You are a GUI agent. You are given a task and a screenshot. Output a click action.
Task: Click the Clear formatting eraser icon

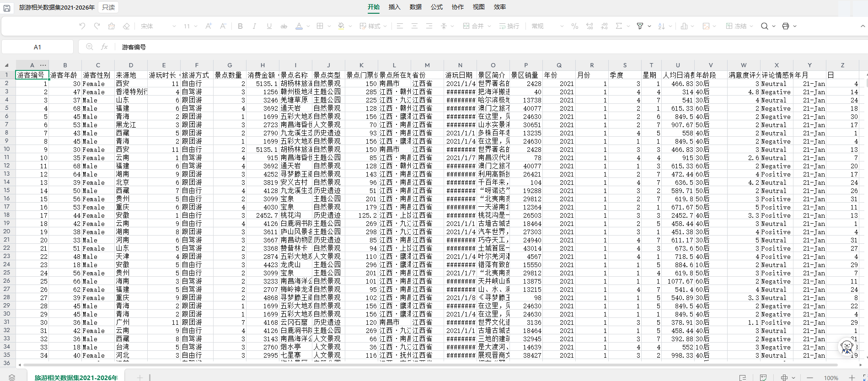[x=126, y=26]
